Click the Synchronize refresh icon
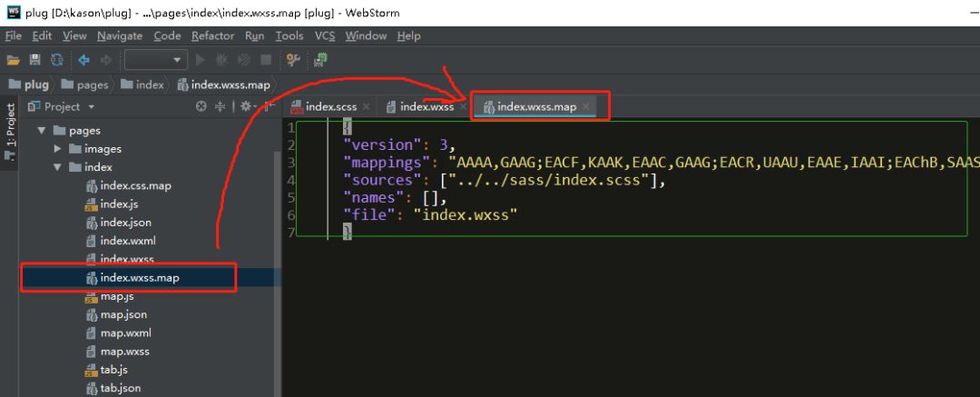This screenshot has height=397, width=980. point(57,60)
